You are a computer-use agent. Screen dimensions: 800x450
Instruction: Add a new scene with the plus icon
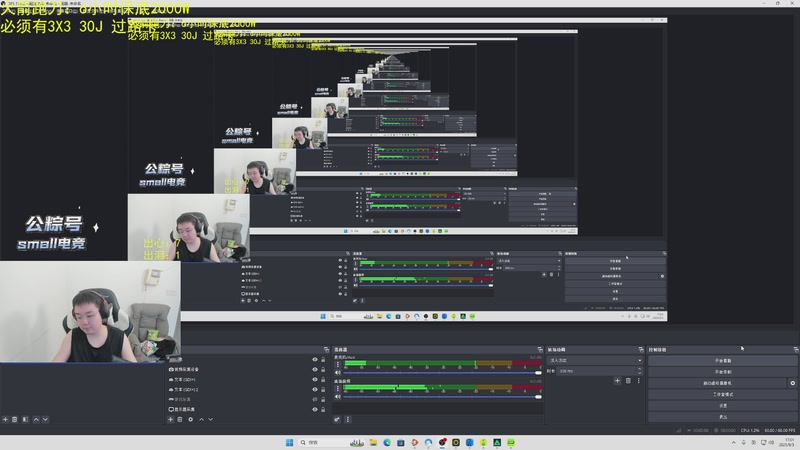5,419
